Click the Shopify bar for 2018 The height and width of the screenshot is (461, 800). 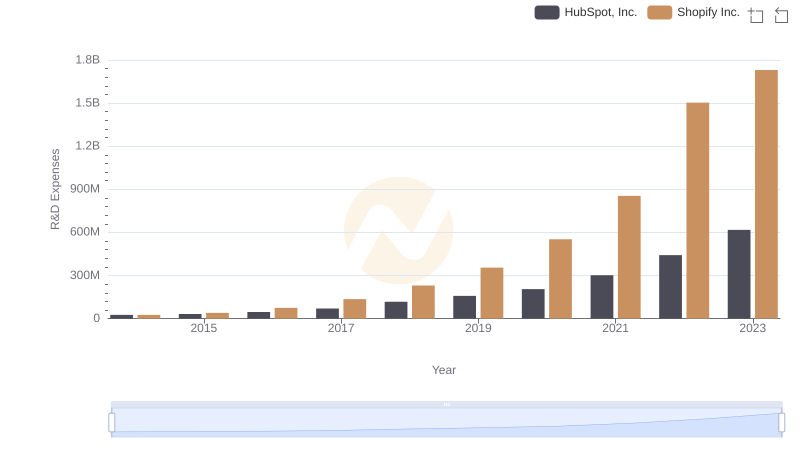[x=423, y=302]
